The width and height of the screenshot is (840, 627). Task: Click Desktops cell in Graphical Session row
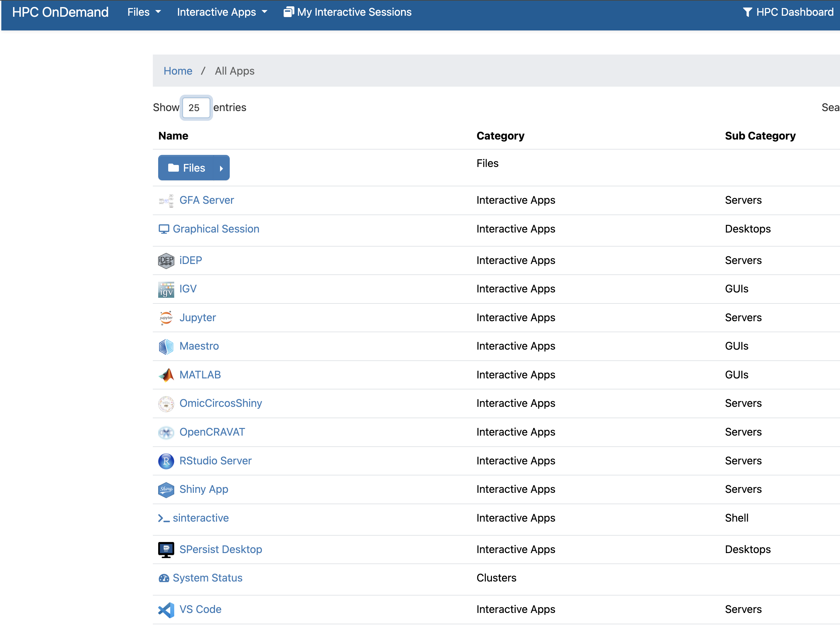[748, 229]
